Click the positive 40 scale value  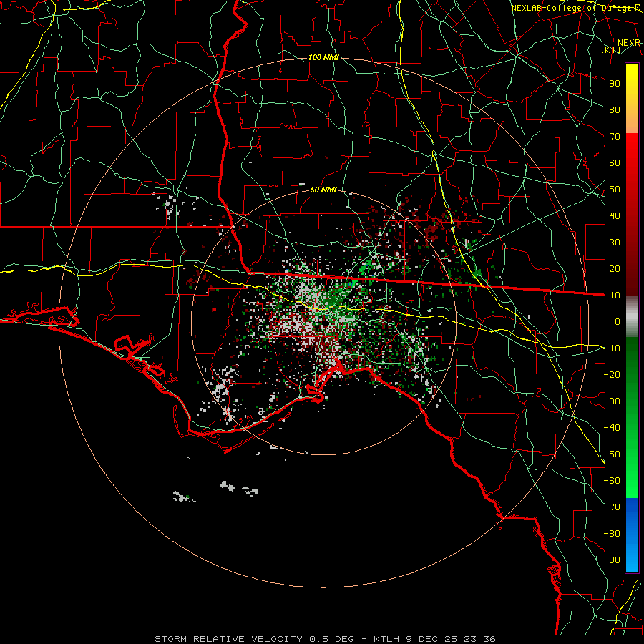click(615, 215)
